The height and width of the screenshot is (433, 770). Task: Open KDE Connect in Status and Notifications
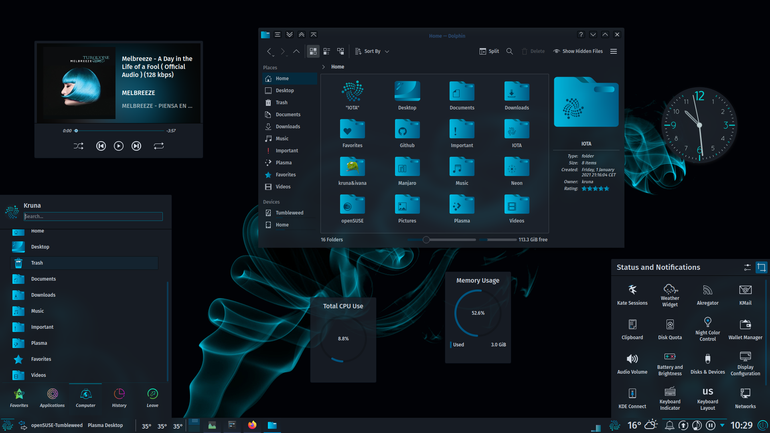[x=632, y=398]
